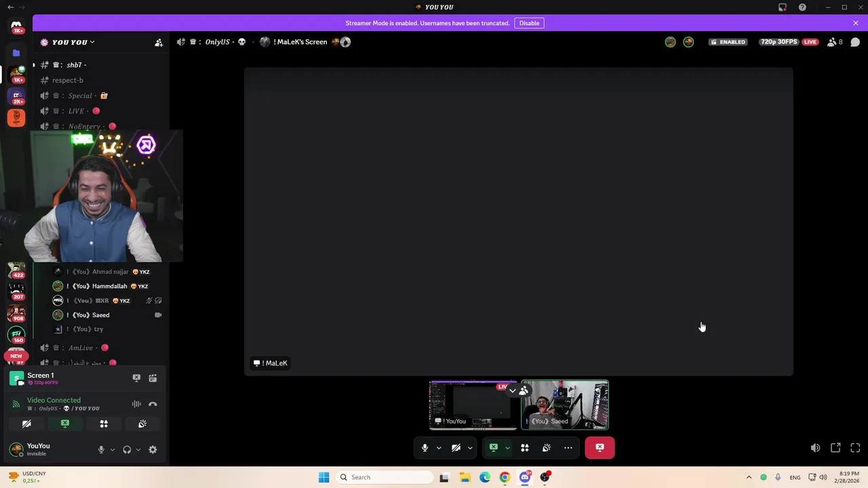Invite people using the add-member icon
The image size is (868, 488).
click(x=159, y=43)
